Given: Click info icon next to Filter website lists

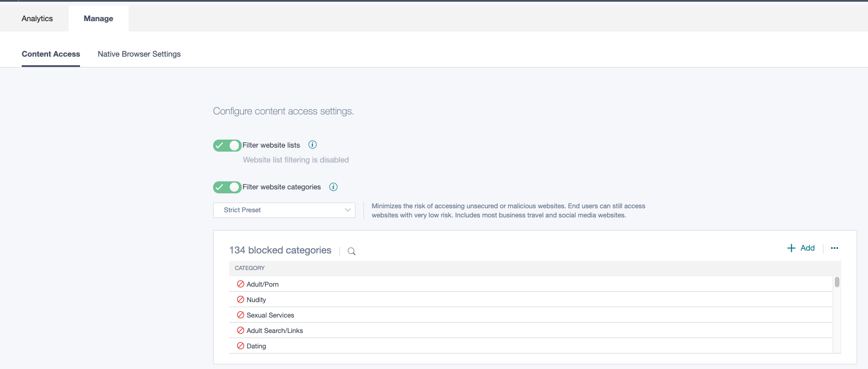Looking at the screenshot, I should point(313,145).
